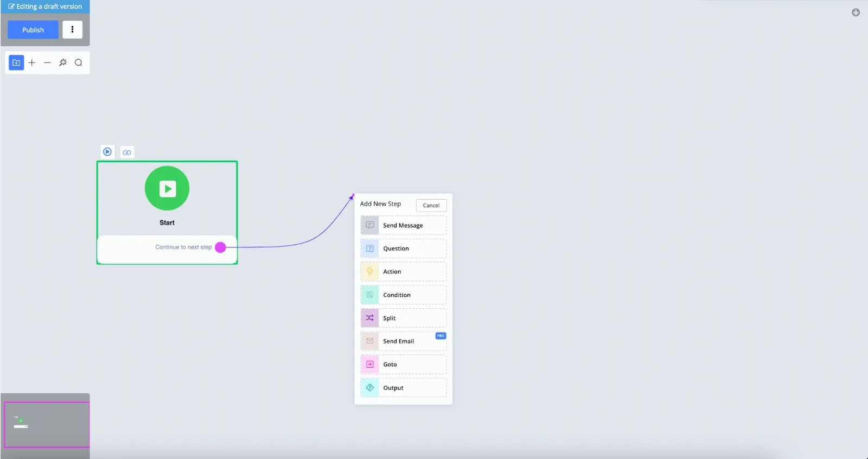Choose Output step

[404, 388]
